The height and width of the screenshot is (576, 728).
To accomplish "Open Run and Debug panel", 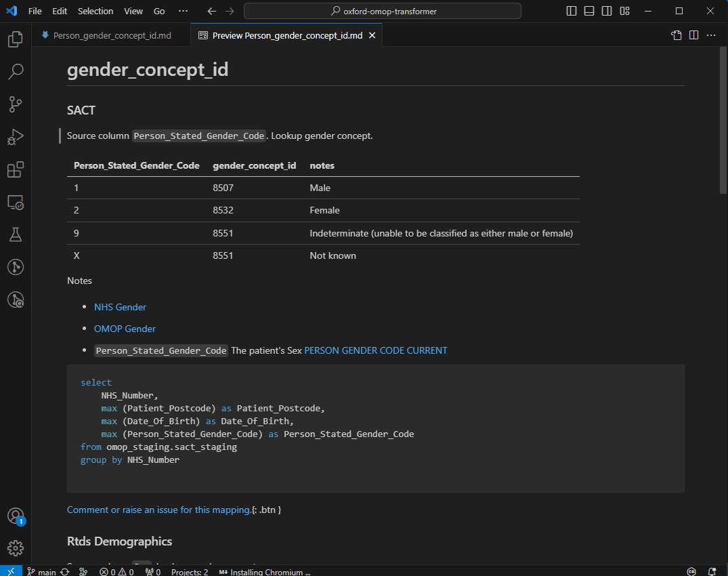I will [x=16, y=137].
